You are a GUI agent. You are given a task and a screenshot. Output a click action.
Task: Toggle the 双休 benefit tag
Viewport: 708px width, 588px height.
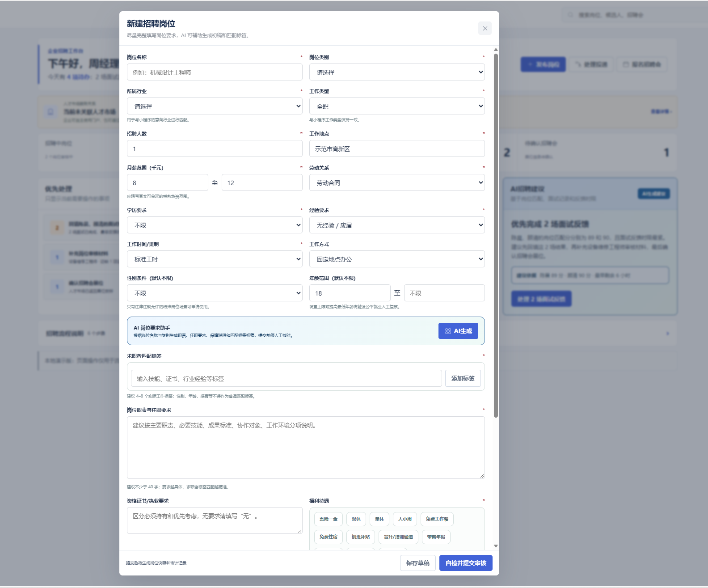(x=356, y=519)
